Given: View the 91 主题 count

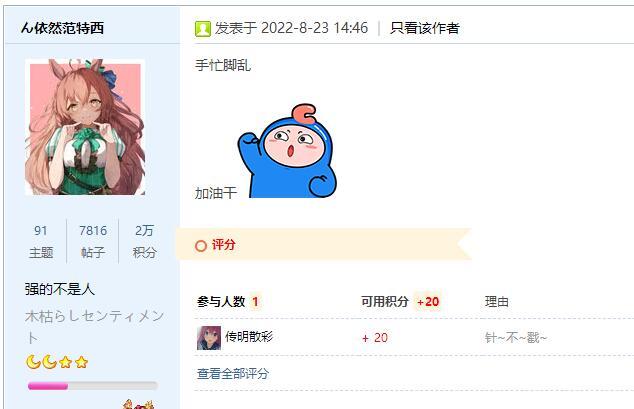Looking at the screenshot, I should [41, 241].
